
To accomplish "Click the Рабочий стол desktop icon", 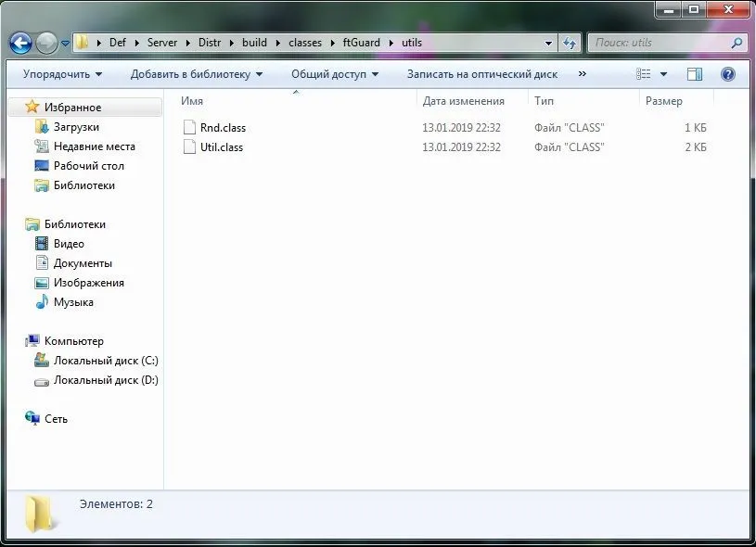I will (42, 166).
